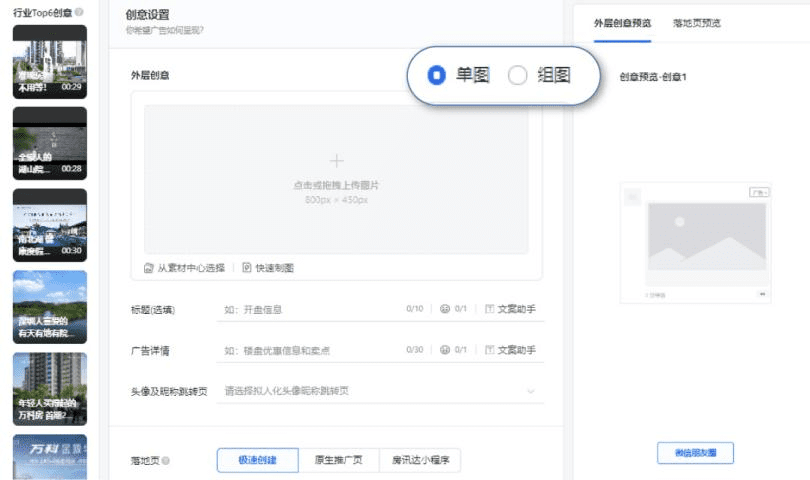Switch to the 外层创意预览 tab
The width and height of the screenshot is (810, 480).
coord(622,23)
